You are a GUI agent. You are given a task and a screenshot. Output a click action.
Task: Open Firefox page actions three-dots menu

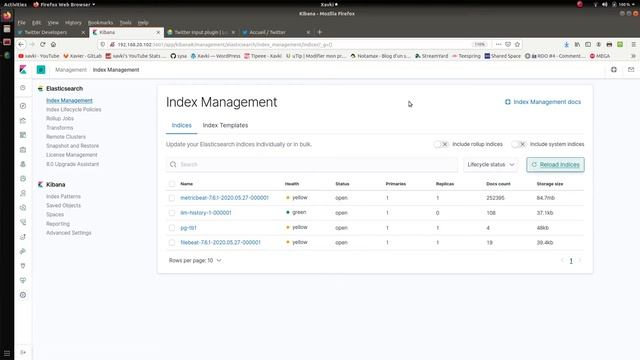point(498,44)
